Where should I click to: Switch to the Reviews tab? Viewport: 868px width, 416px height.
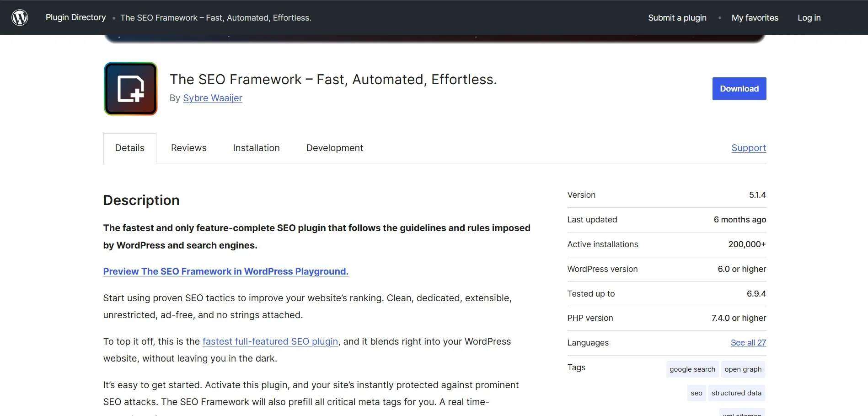189,148
